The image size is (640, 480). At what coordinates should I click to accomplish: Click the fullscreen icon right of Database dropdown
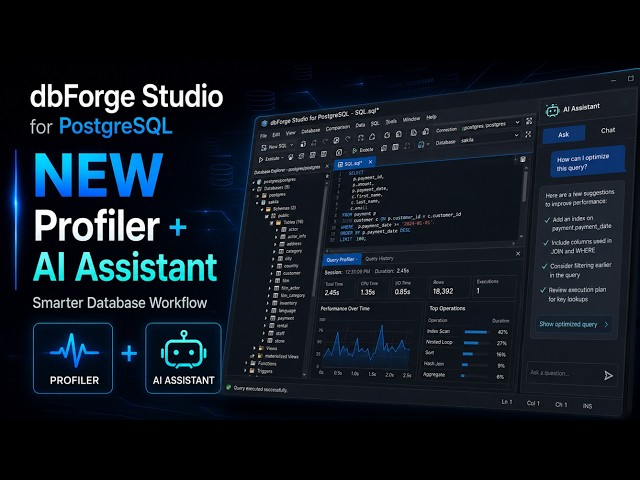(x=529, y=134)
